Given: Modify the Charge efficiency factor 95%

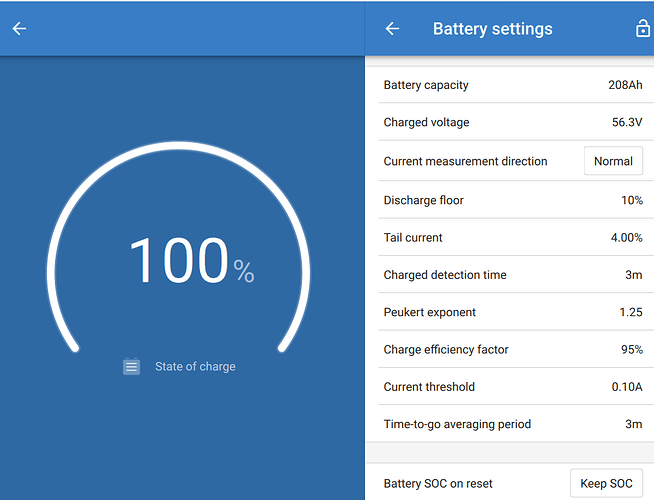Looking at the screenshot, I should [x=512, y=350].
